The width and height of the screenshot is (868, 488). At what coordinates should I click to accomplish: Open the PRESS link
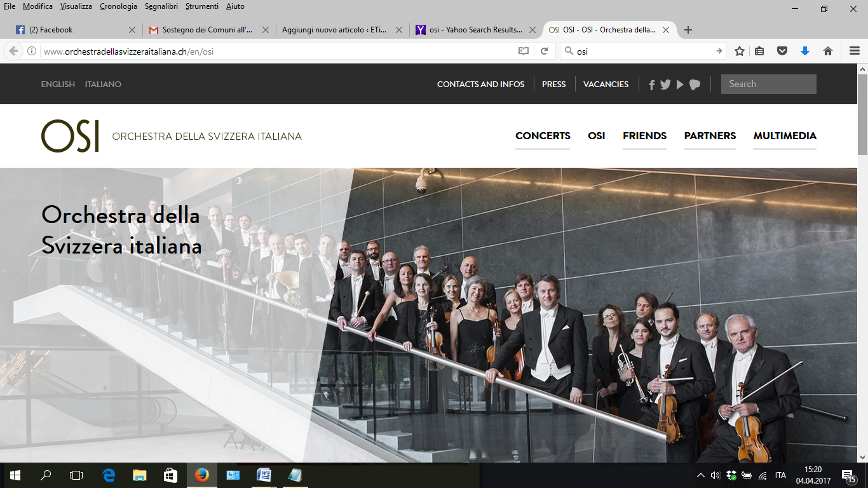click(x=554, y=85)
